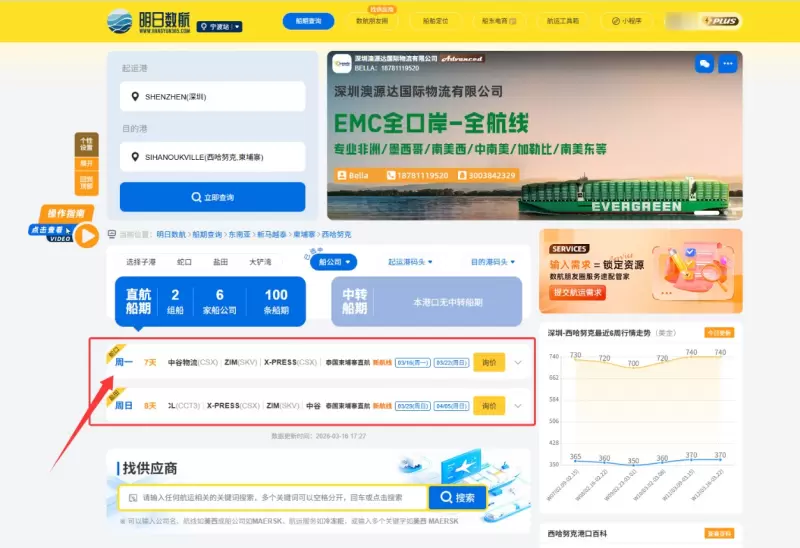Click the 回到顶部 back-to-top side button
Screen dimensions: 800x548
pyautogui.click(x=86, y=183)
